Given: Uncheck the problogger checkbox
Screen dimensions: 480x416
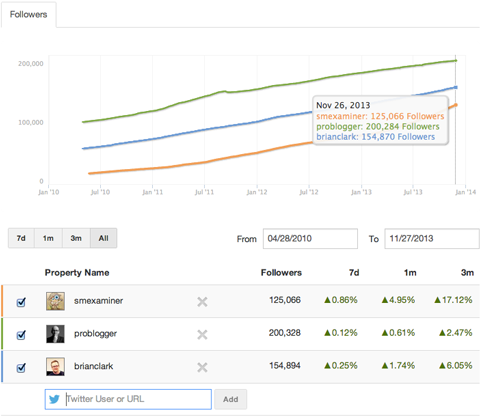Looking at the screenshot, I should coord(21,335).
